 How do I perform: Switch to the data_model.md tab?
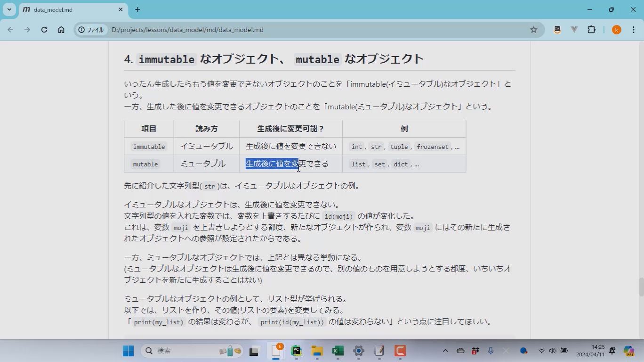[x=71, y=9]
